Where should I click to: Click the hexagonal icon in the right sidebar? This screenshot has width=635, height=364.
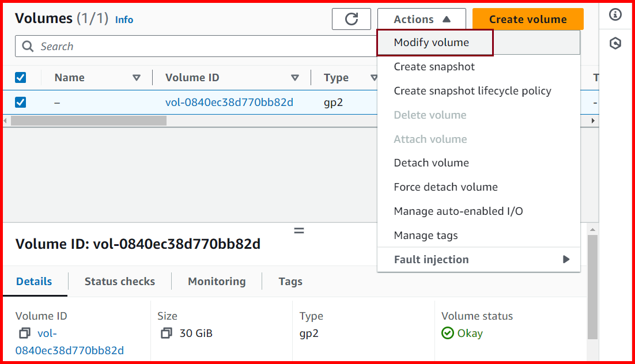coord(615,43)
